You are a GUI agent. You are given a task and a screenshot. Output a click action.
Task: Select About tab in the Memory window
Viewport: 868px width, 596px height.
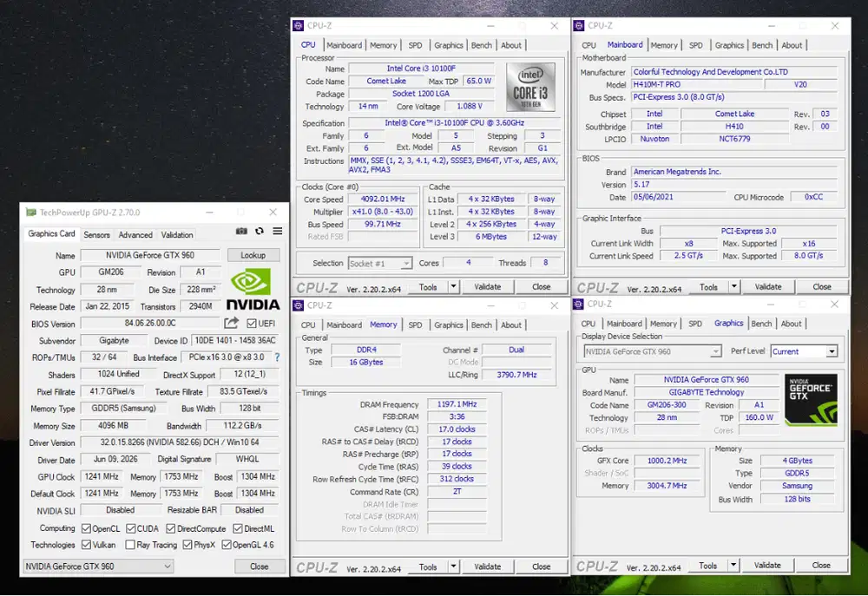pos(511,324)
